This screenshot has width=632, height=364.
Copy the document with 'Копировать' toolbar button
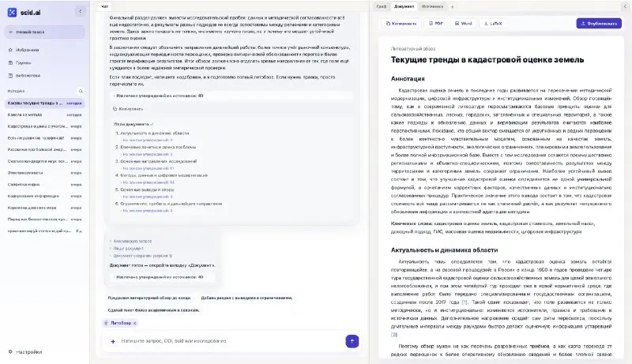tap(401, 24)
